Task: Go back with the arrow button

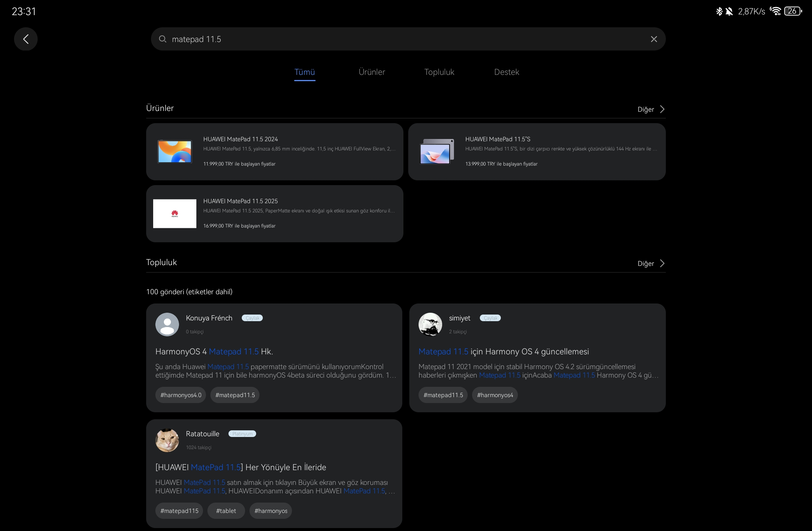Action: 26,39
